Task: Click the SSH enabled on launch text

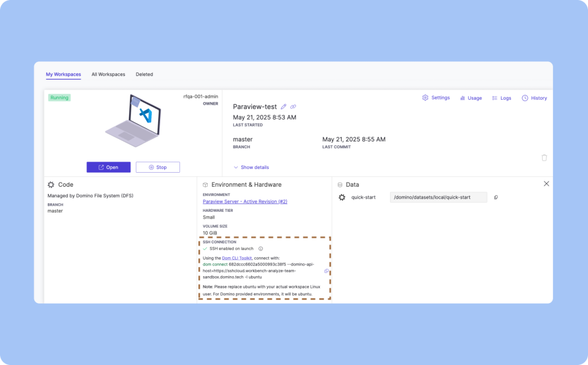Action: point(232,249)
